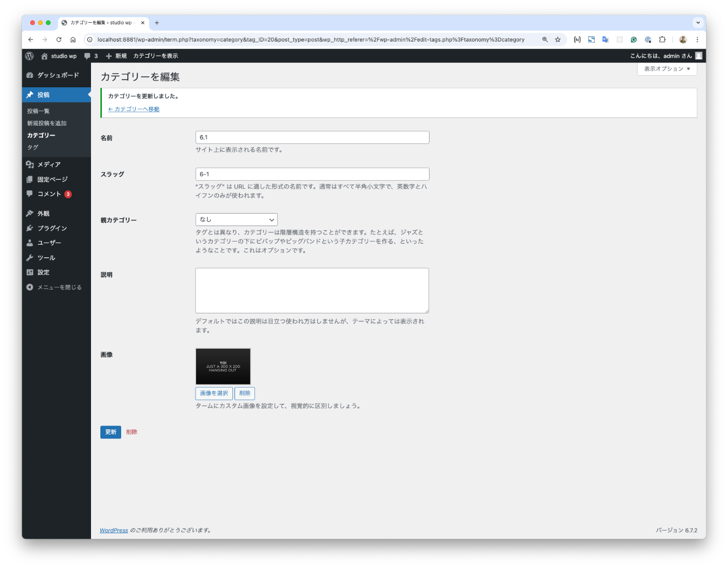
Task: Click 削除 button beside 画像を選択
Action: 245,393
